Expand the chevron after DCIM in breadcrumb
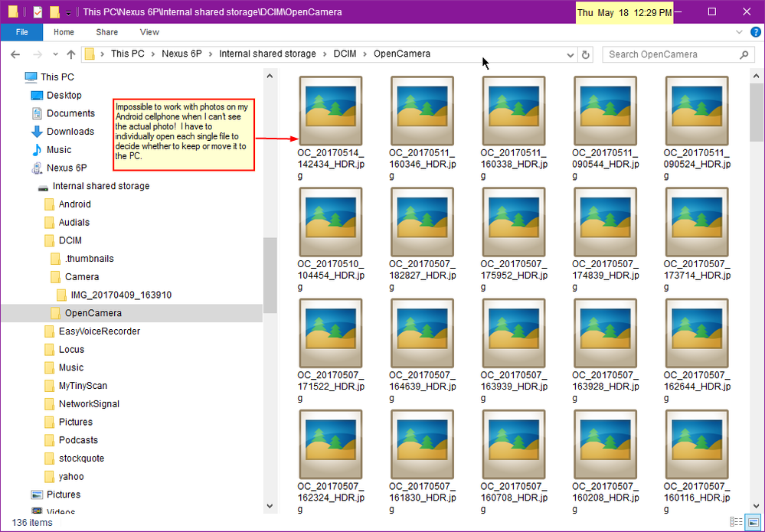765x532 pixels. (x=365, y=54)
